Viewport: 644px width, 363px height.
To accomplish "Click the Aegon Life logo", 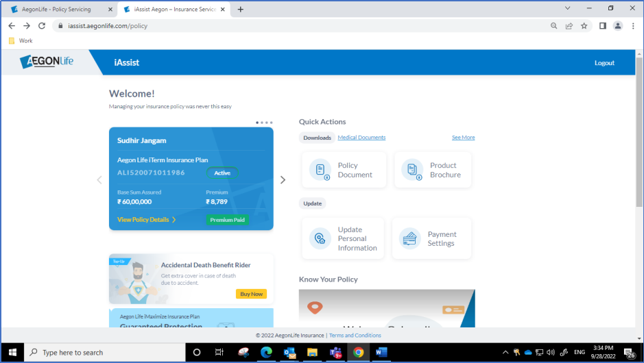I will (x=47, y=62).
